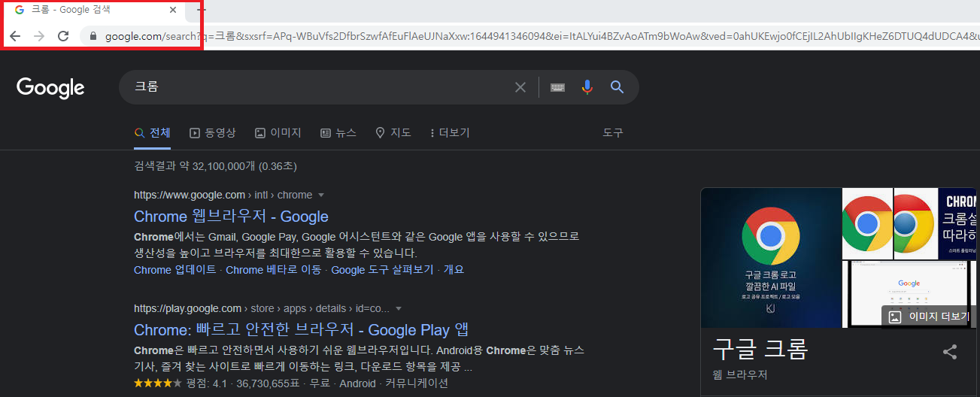The image size is (980, 397).
Task: Switch to the 동영상 tab
Action: click(x=213, y=133)
